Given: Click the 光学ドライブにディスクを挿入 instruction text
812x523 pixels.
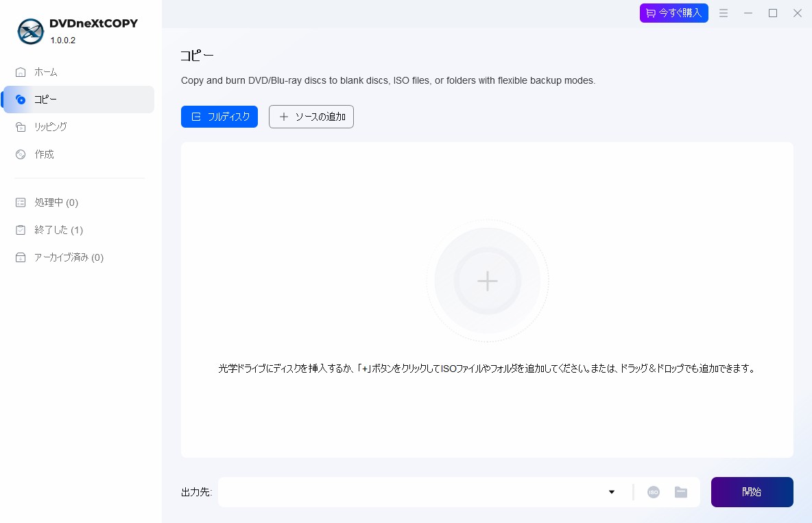Looking at the screenshot, I should coord(488,369).
